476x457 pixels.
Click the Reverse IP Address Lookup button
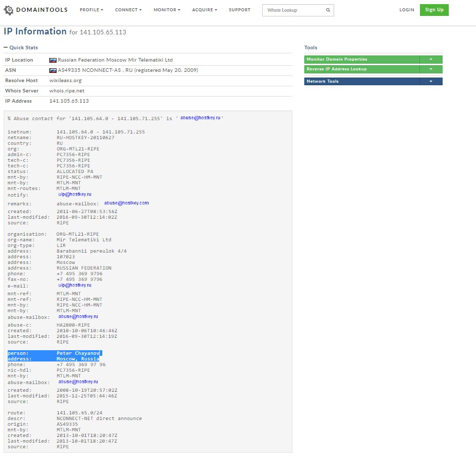point(362,69)
